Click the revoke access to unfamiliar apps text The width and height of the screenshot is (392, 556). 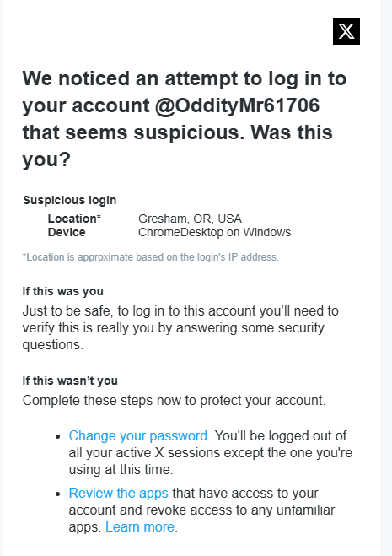tap(201, 510)
